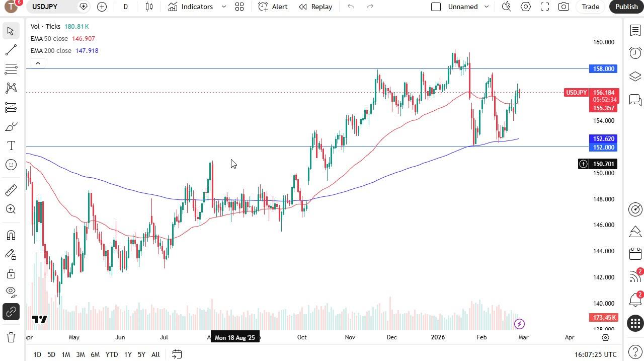The image size is (644, 361).
Task: Toggle magnet mode in the drawing toolbar
Action: pyautogui.click(x=11, y=235)
